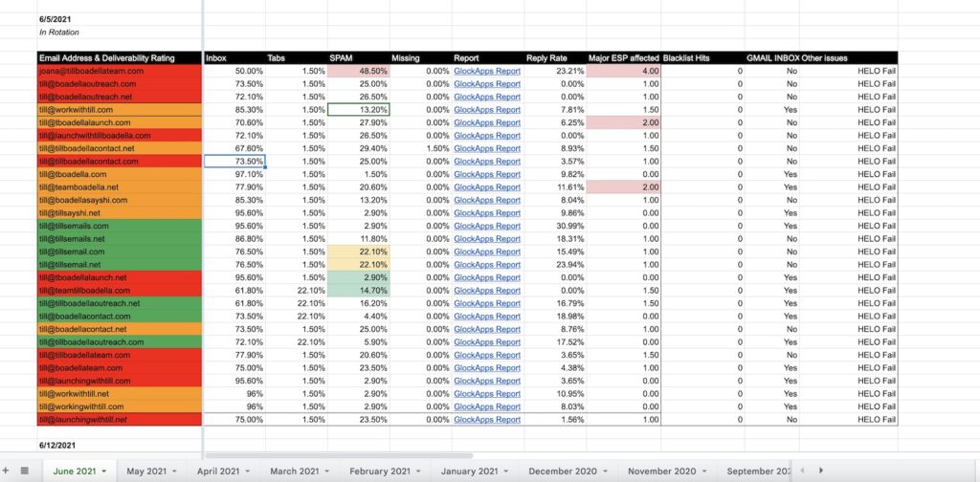This screenshot has width=980, height=482.
Task: Open GlockApps Report for till@launchingwithtill.net
Action: click(487, 420)
